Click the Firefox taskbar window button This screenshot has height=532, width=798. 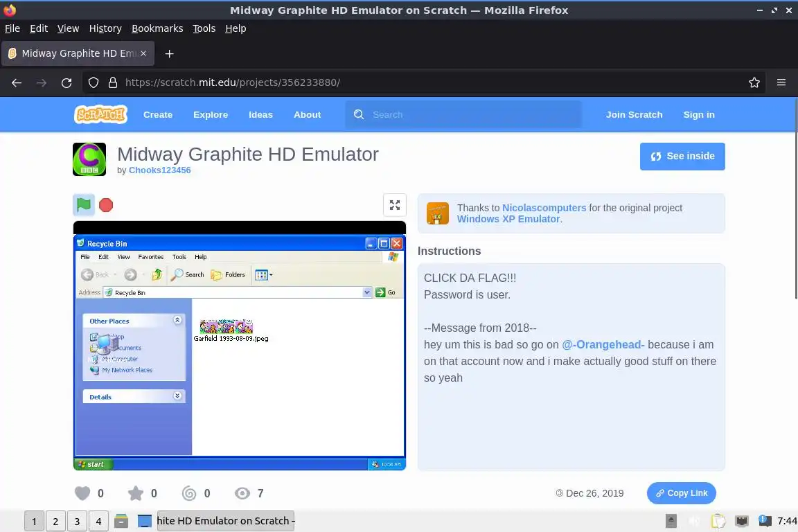pyautogui.click(x=225, y=521)
